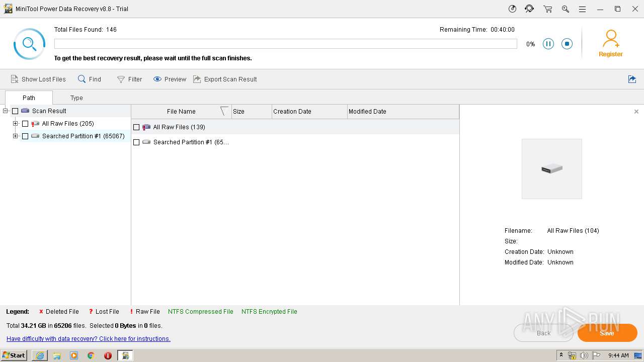Switch to the Type tab

[76, 98]
